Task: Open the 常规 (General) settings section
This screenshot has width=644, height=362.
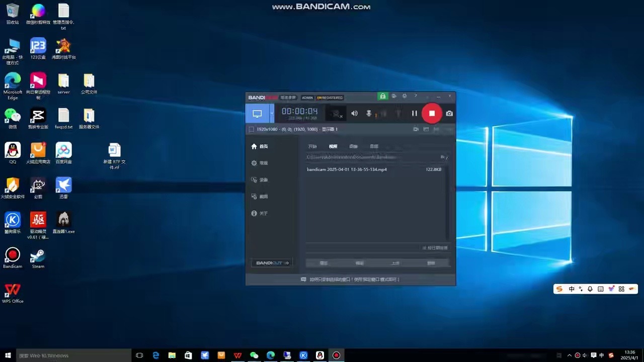Action: click(x=260, y=163)
